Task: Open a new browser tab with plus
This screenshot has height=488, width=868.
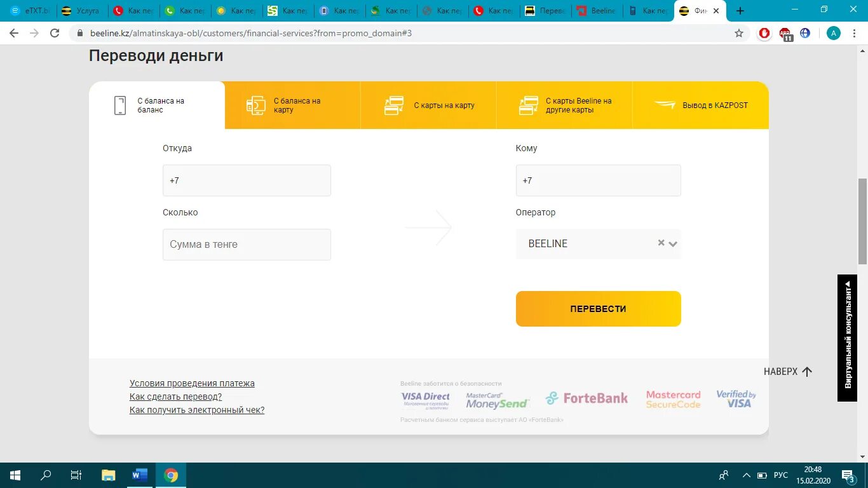Action: pyautogui.click(x=740, y=11)
